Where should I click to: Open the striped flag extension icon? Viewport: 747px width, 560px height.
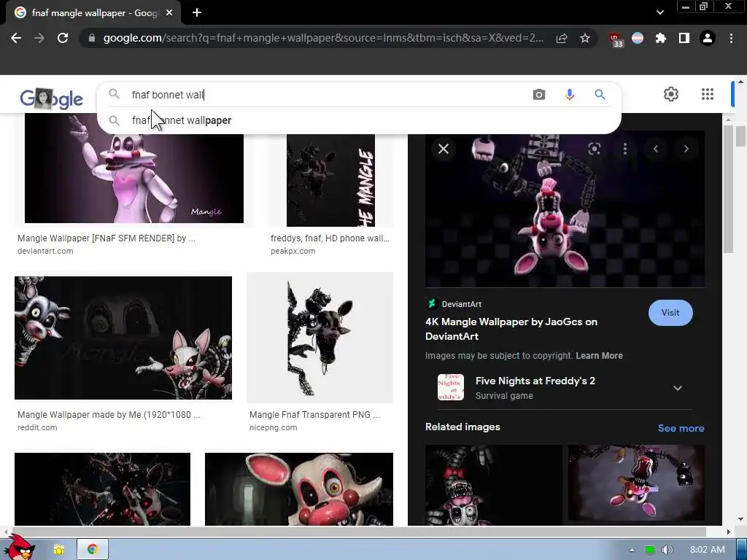[638, 38]
